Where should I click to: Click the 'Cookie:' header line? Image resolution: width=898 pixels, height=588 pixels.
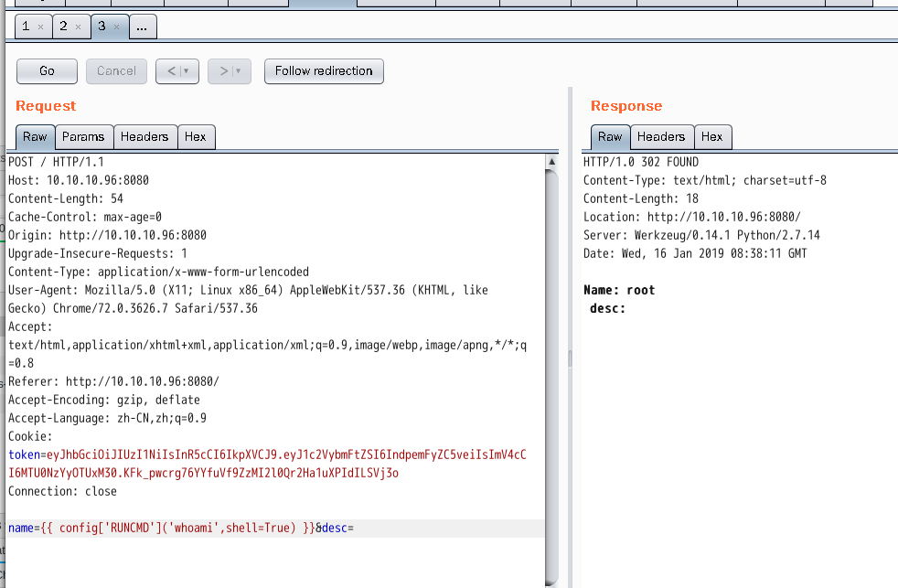pos(30,437)
